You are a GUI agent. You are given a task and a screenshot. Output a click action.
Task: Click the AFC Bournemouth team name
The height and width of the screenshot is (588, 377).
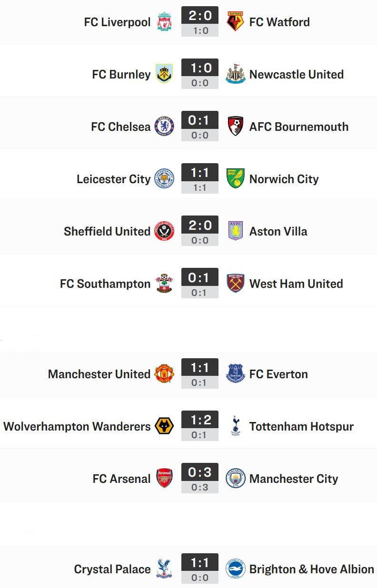299,127
